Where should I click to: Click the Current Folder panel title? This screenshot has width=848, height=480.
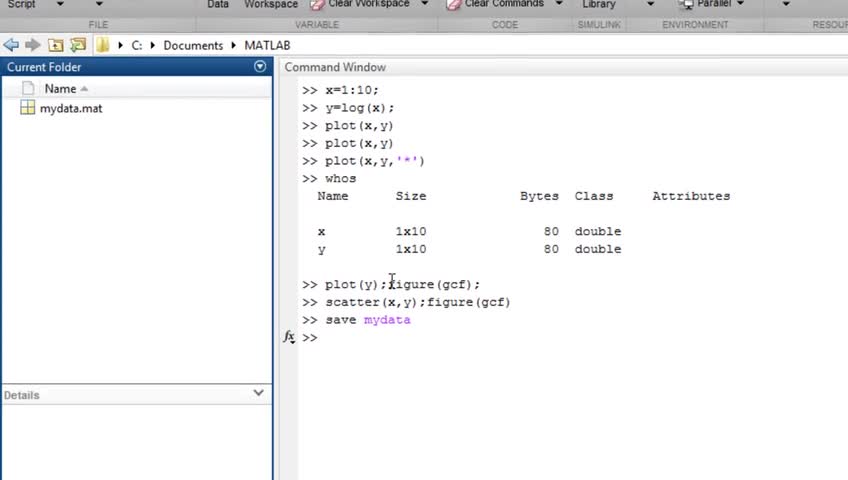pyautogui.click(x=44, y=67)
